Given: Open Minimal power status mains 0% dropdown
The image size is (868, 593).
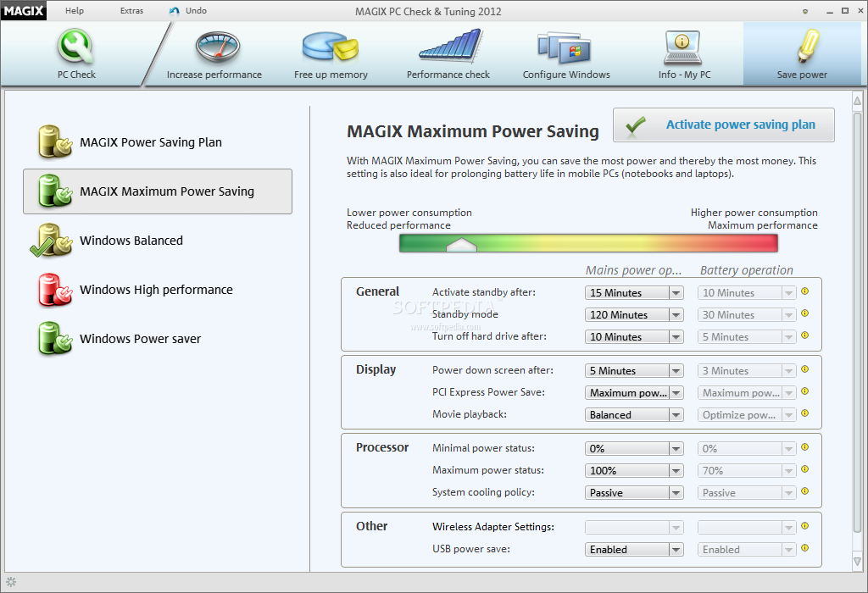Looking at the screenshot, I should (x=634, y=449).
